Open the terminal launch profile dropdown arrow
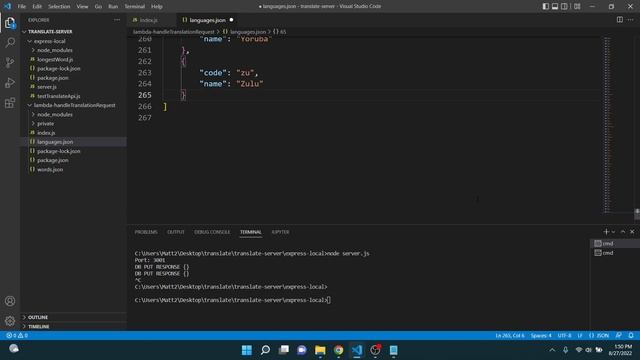 [x=613, y=232]
